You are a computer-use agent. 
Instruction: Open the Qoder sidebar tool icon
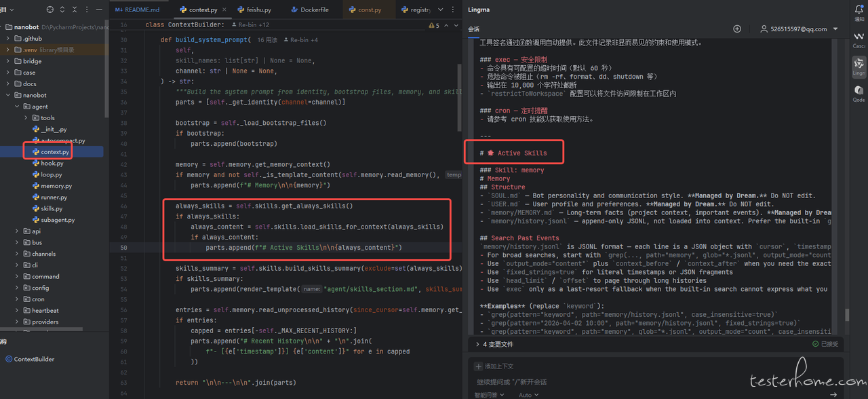pos(859,92)
